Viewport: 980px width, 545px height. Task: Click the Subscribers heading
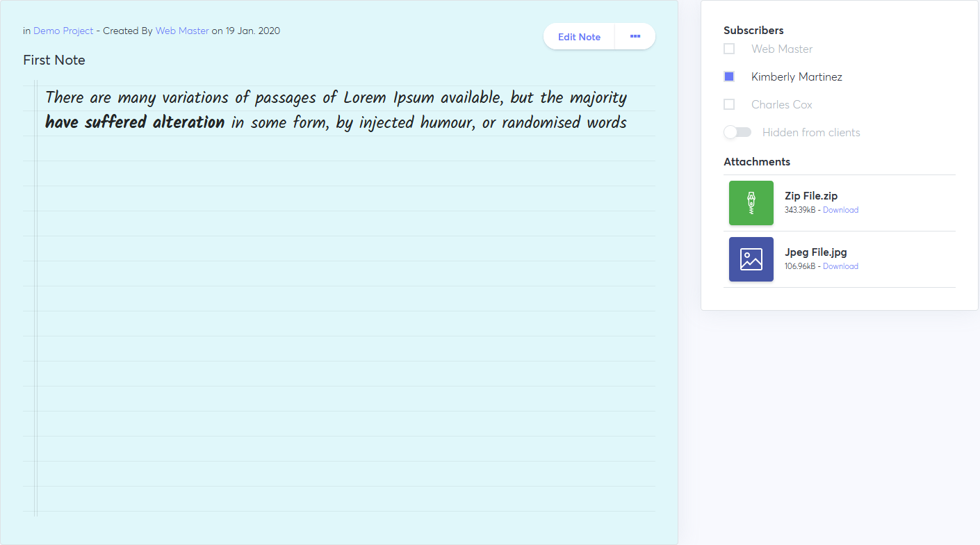click(753, 31)
